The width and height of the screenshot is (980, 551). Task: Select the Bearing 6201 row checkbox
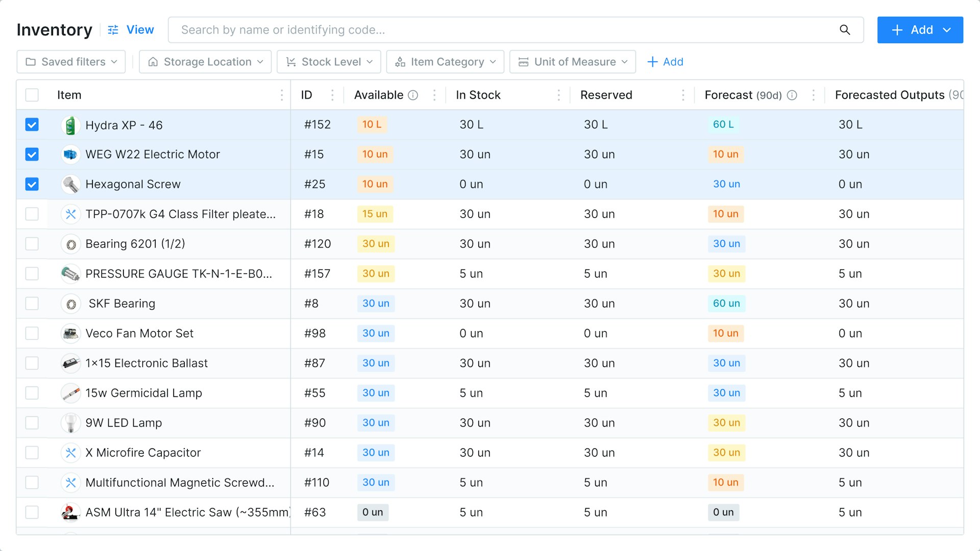click(x=32, y=244)
